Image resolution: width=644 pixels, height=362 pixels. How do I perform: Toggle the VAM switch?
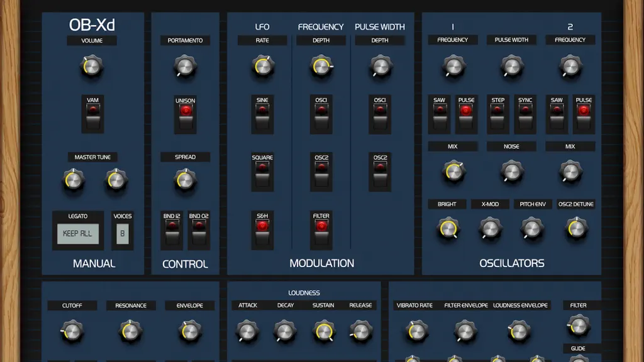tap(92, 114)
